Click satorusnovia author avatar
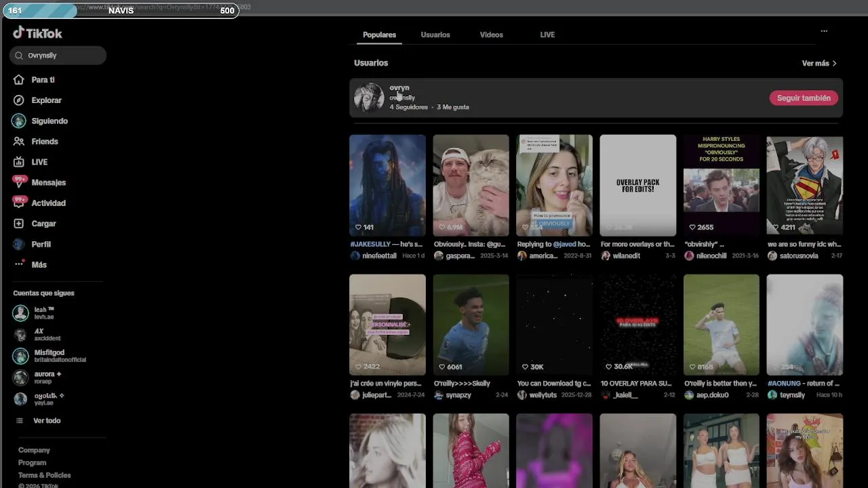Viewport: 868px width, 488px height. point(772,256)
